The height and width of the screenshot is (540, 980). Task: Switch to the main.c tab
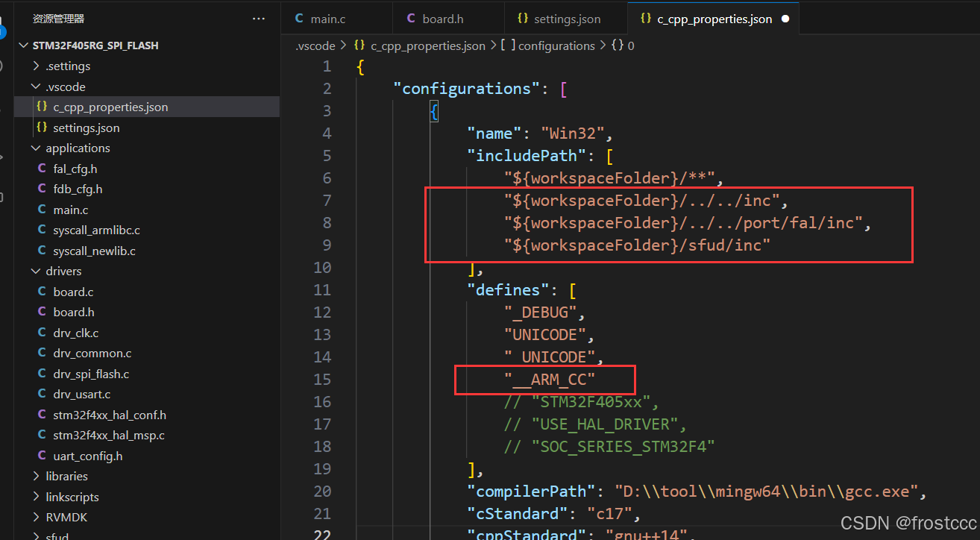pos(328,18)
